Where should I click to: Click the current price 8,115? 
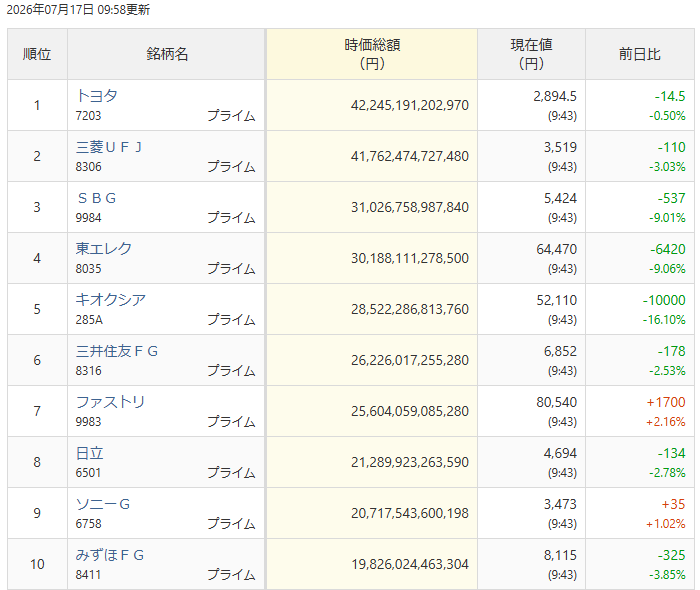(x=560, y=555)
